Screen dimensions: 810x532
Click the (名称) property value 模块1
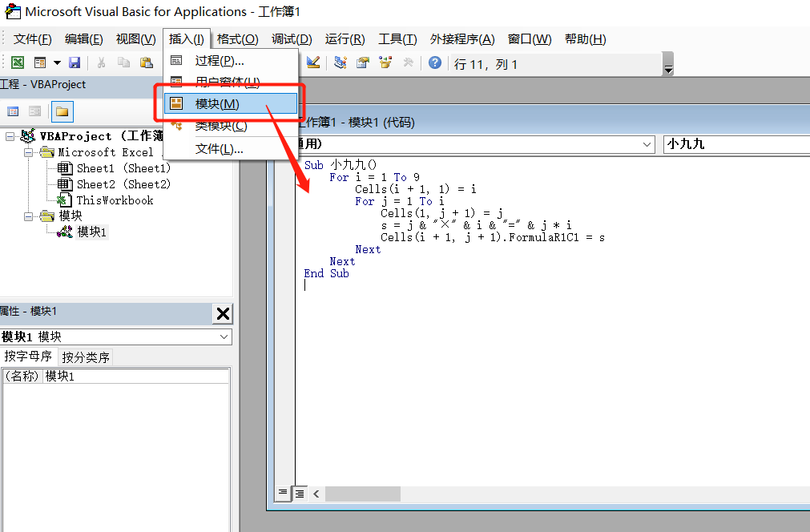pyautogui.click(x=136, y=376)
